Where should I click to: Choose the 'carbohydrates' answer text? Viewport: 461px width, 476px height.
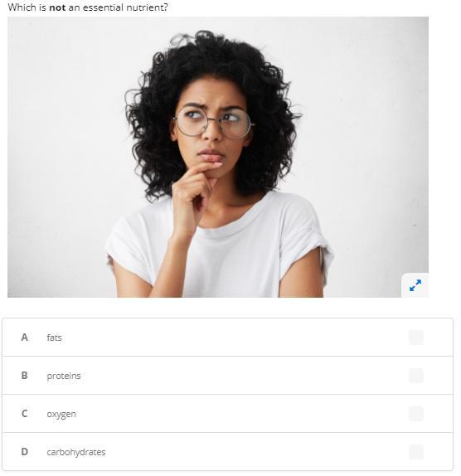(x=76, y=452)
